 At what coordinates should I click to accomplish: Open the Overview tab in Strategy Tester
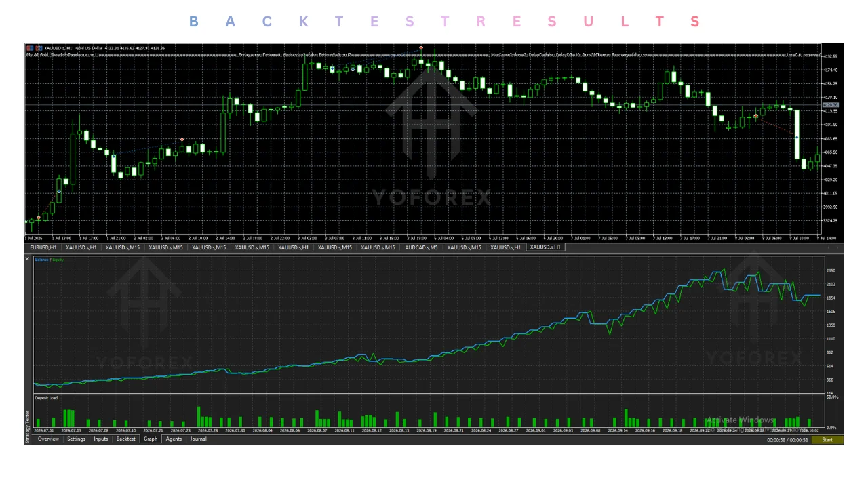48,439
